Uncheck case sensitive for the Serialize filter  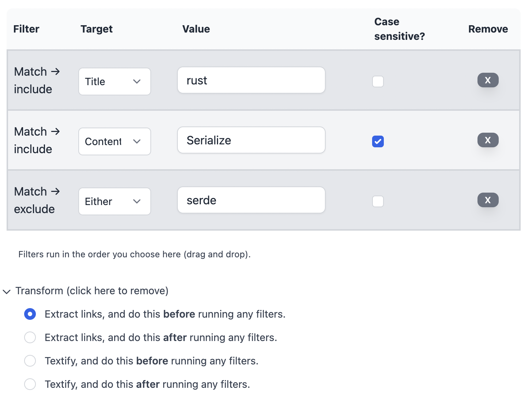(x=378, y=141)
